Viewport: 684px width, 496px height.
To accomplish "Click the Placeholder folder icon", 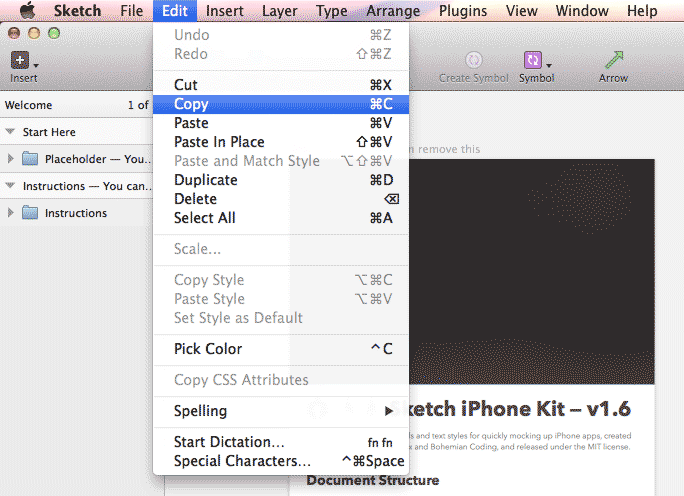I will tap(30, 159).
